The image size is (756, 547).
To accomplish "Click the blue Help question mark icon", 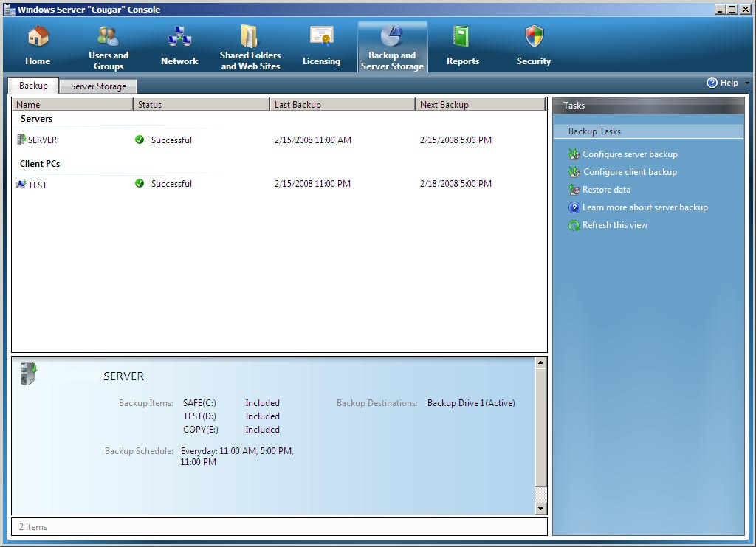I will pyautogui.click(x=712, y=83).
